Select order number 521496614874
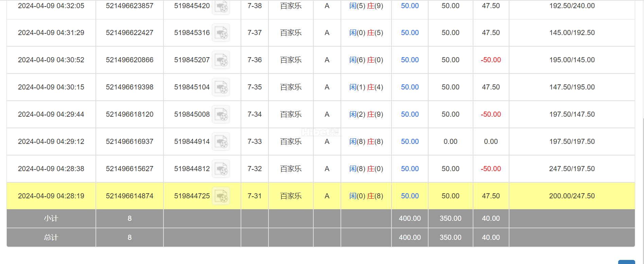 [129, 196]
